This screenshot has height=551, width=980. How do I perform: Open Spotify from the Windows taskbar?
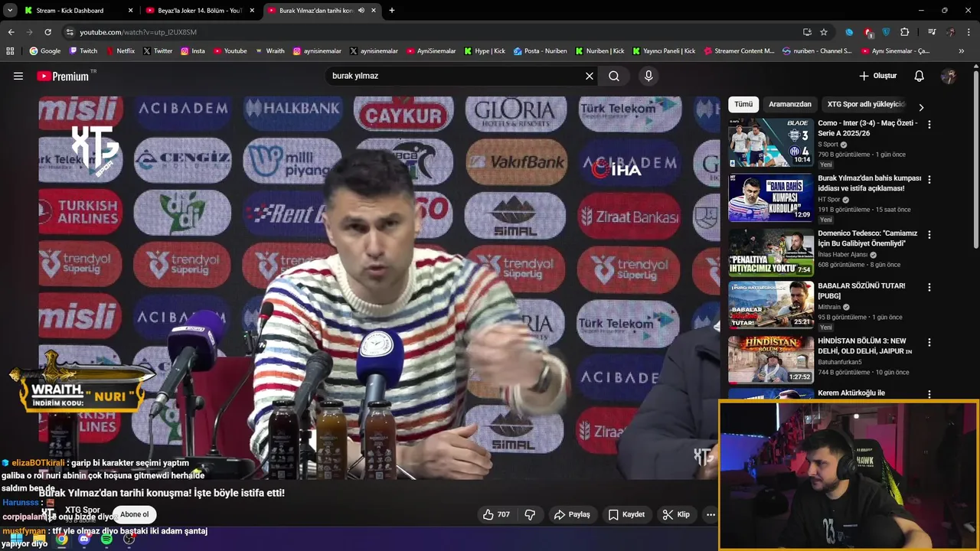pos(106,540)
